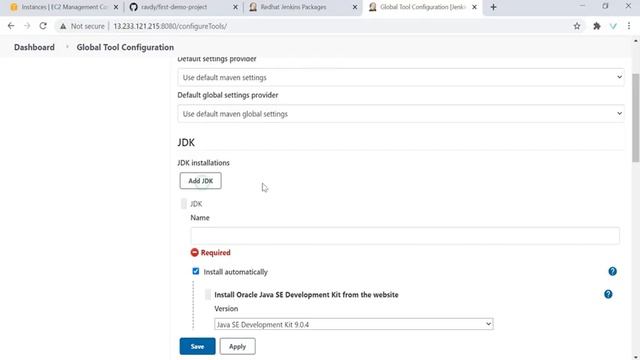
Task: Click the JDK installations label
Action: click(x=204, y=163)
